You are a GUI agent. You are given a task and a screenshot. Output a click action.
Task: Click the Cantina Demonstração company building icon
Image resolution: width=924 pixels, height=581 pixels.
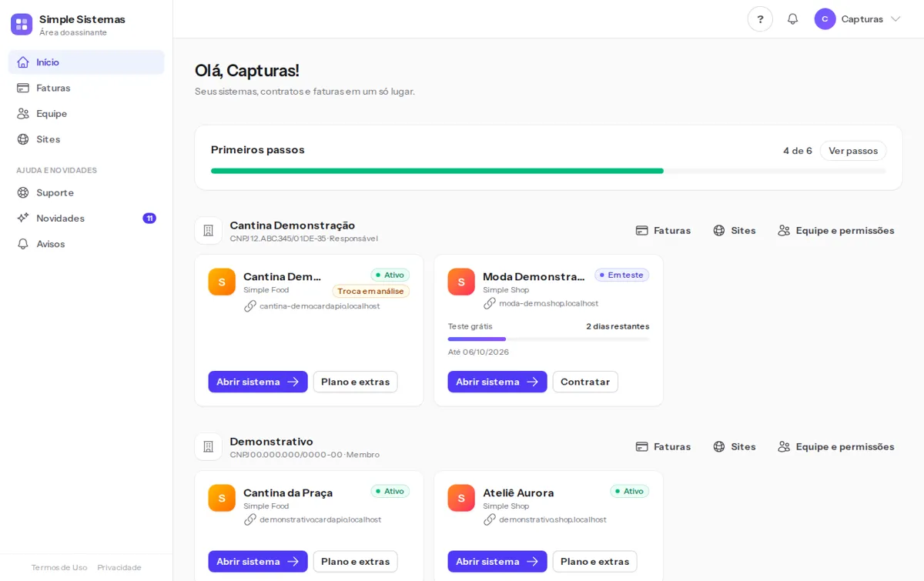click(209, 231)
